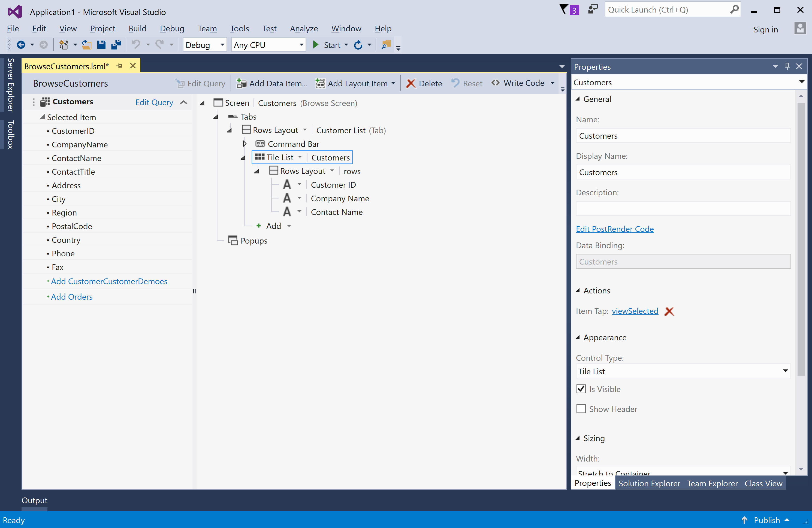Switch to the Team Explorer tab
The width and height of the screenshot is (812, 528).
[713, 483]
